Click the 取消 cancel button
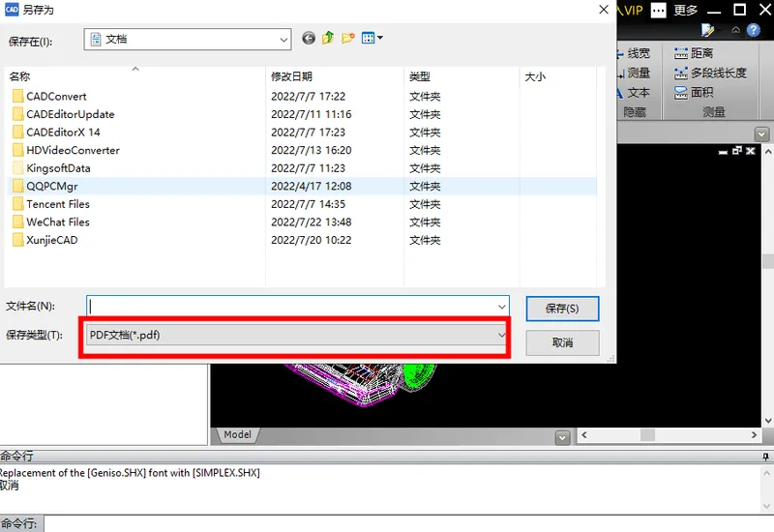This screenshot has height=532, width=774. click(562, 342)
